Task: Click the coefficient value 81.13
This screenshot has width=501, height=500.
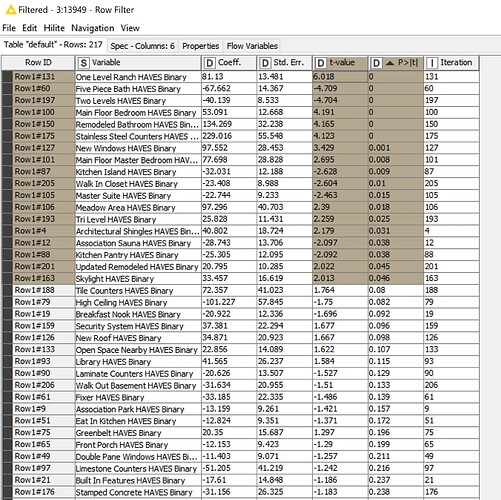Action: (229, 77)
